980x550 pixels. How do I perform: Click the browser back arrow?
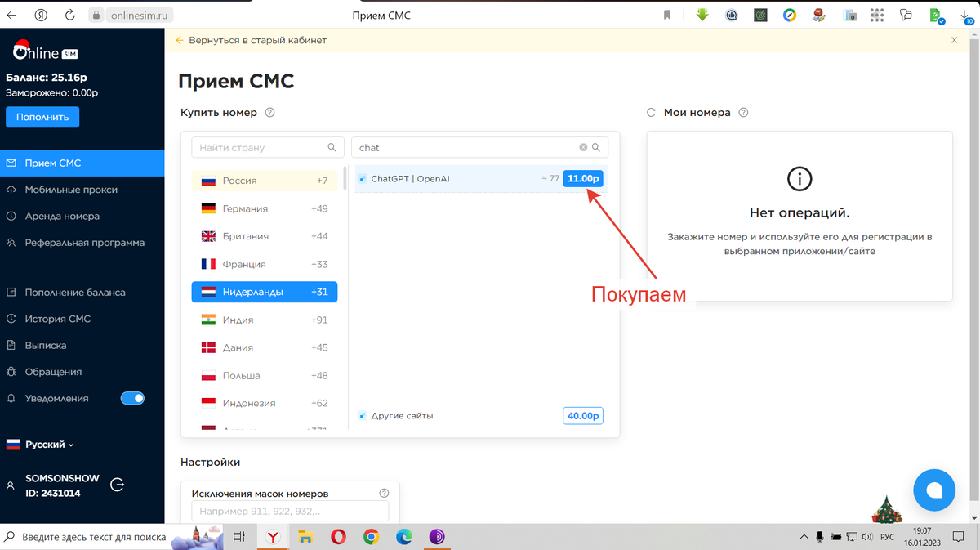click(x=11, y=15)
